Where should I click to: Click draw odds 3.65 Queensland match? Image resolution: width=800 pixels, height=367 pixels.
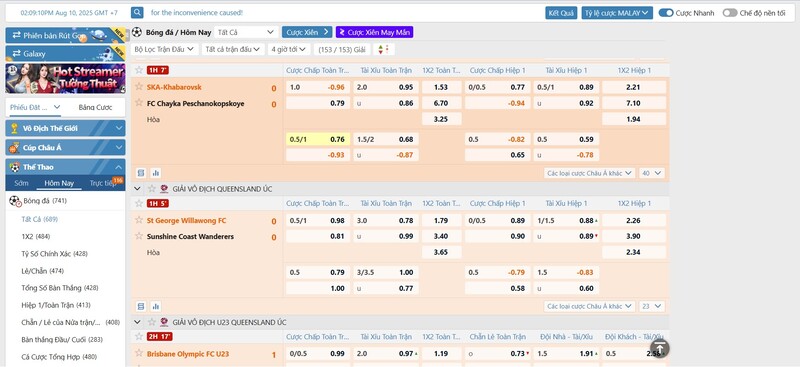click(x=441, y=252)
